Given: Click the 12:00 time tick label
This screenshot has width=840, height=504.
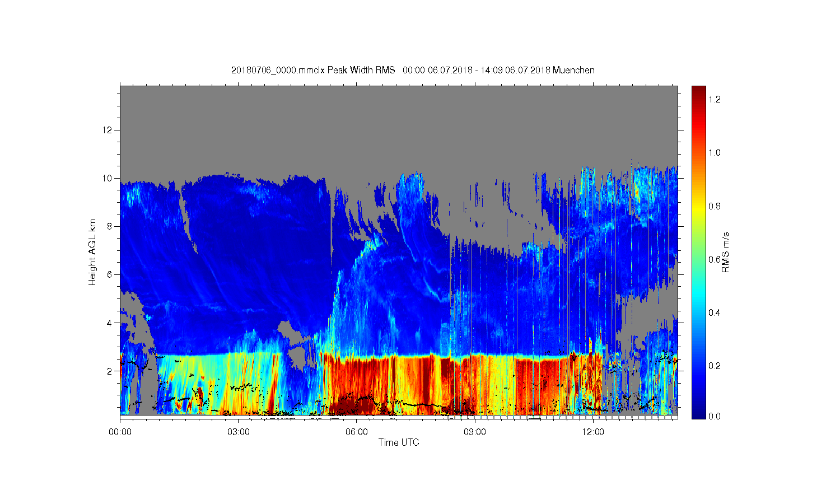Looking at the screenshot, I should pyautogui.click(x=593, y=432).
